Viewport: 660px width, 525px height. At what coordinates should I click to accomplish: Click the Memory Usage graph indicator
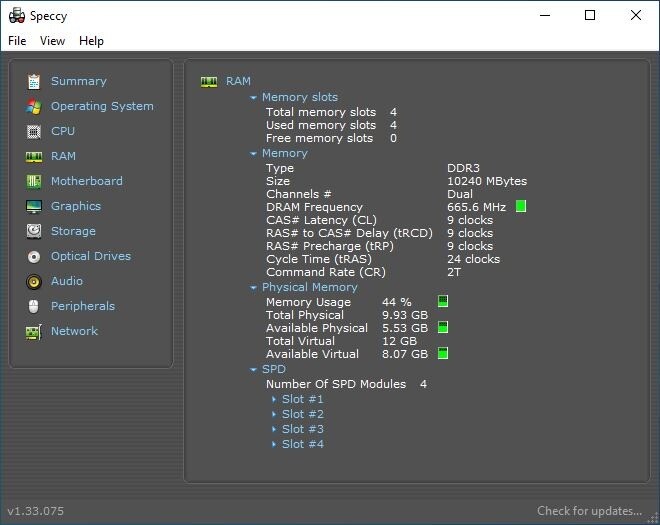[x=443, y=301]
